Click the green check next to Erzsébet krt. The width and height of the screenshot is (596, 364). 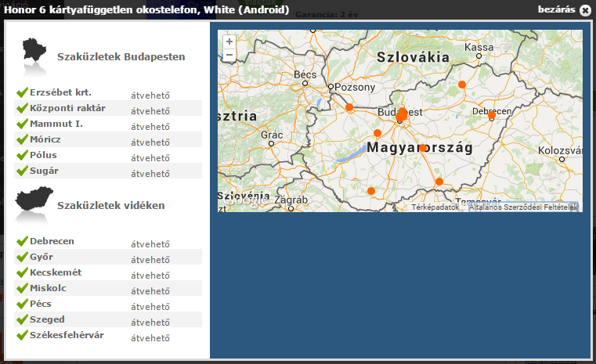(x=23, y=92)
